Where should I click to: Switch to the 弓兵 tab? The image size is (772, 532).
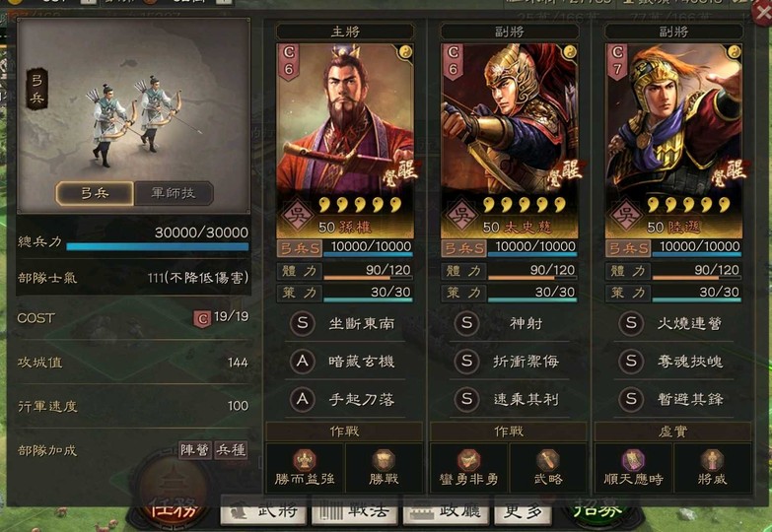(x=95, y=193)
